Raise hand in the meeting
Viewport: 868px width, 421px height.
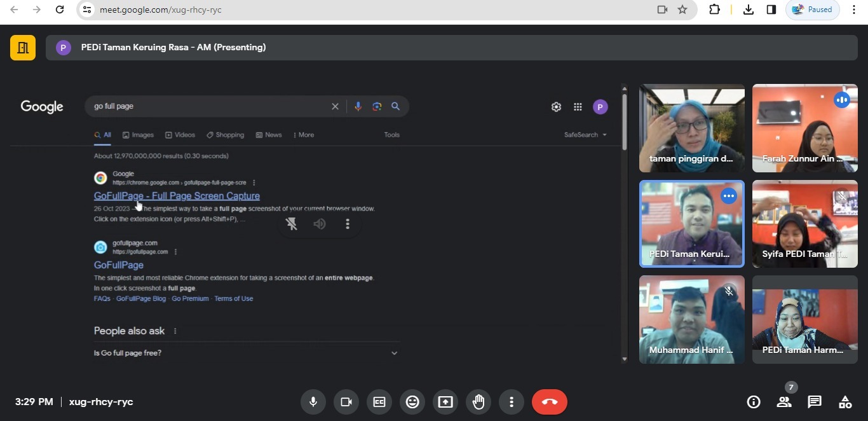[x=478, y=402]
